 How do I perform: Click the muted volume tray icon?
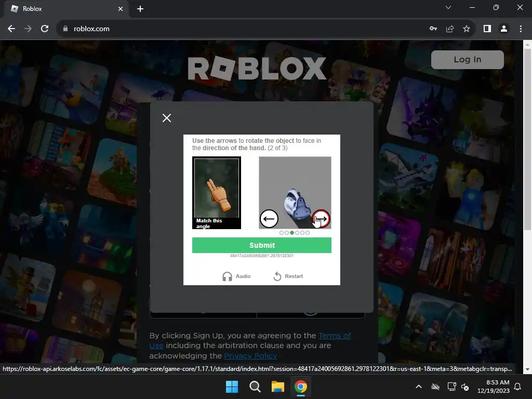coord(465,387)
